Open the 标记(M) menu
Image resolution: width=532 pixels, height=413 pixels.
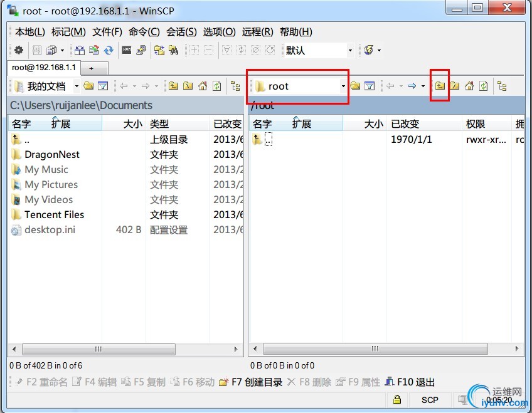[68, 32]
